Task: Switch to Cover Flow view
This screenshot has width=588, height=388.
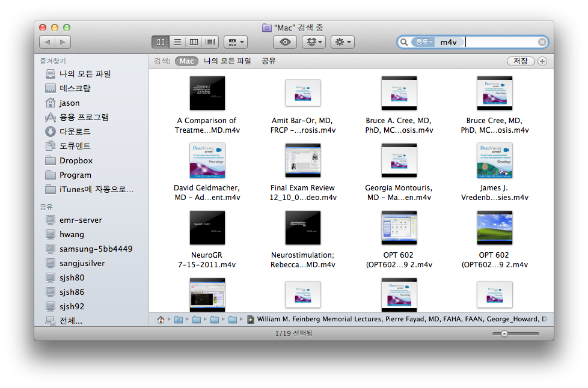Action: 210,42
